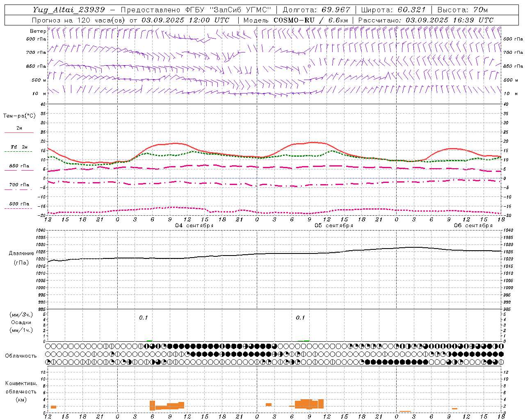Viewport: 525px width, 420px height.
Task: Click the Долгота: 69.967 value
Action: (x=317, y=10)
